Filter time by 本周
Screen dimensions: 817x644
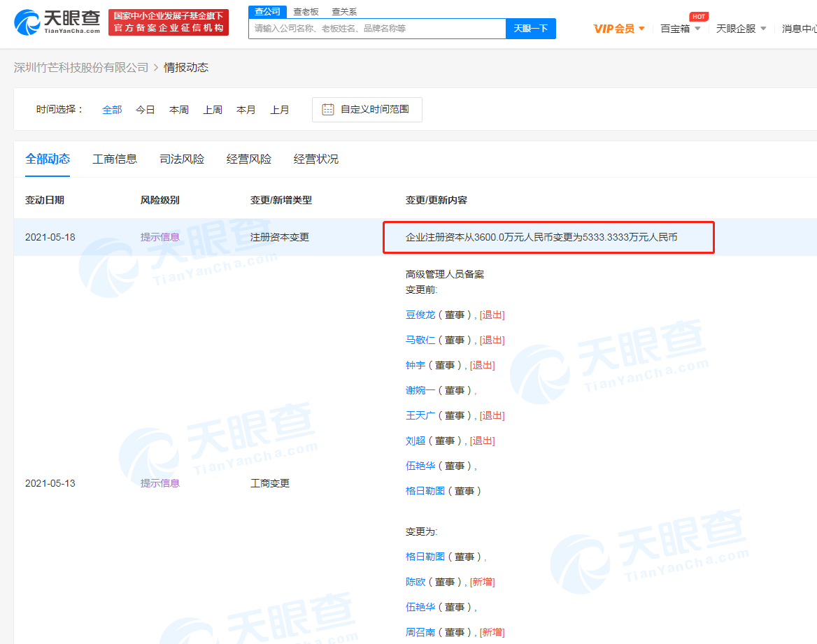pyautogui.click(x=179, y=110)
